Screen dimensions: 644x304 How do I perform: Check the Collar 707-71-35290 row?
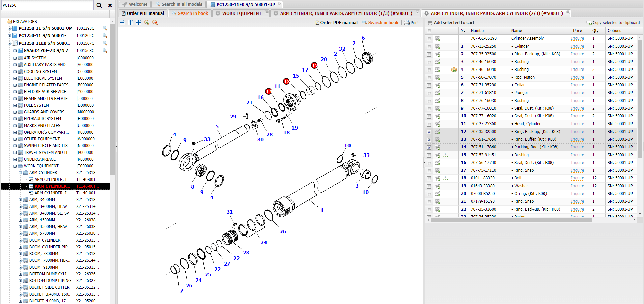pos(429,85)
